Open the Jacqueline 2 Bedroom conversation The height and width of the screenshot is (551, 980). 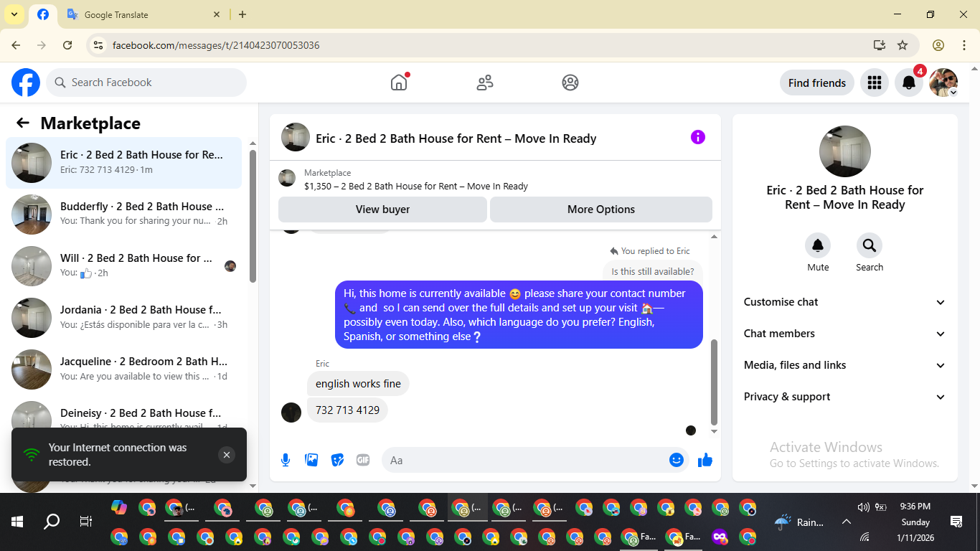123,369
